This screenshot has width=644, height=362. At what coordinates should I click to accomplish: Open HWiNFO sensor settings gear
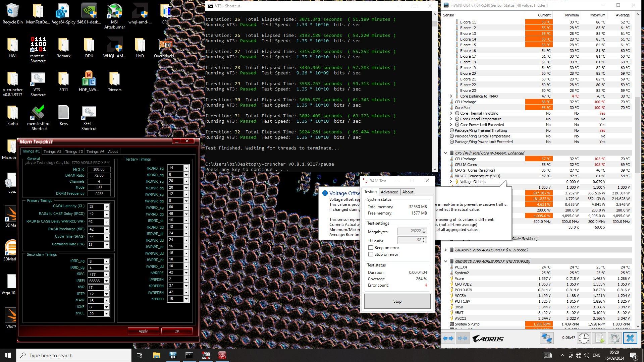[x=614, y=339]
